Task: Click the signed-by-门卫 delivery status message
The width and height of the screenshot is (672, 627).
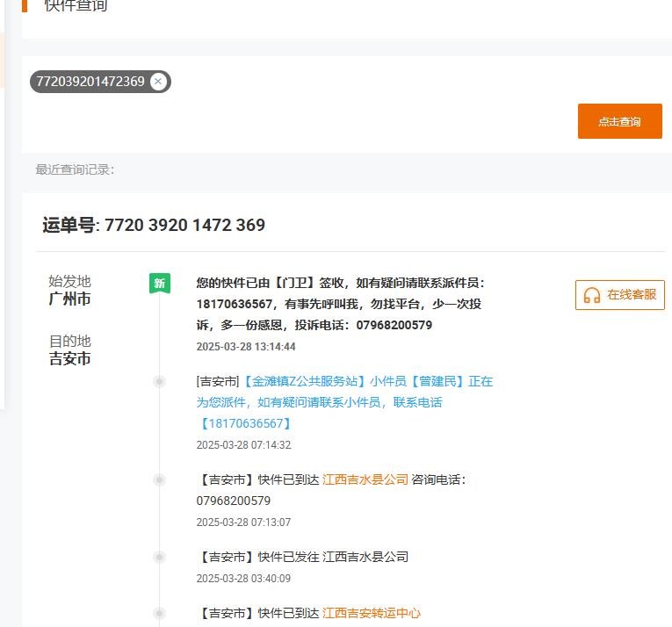Action: coord(340,304)
